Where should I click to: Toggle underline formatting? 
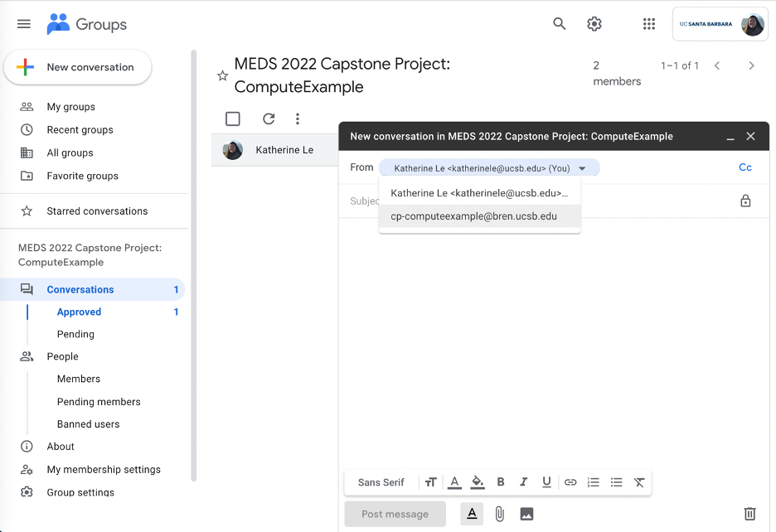pyautogui.click(x=546, y=482)
